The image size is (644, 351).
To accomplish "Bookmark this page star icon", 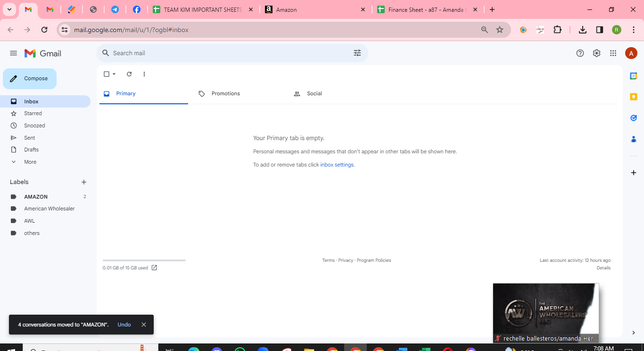I will click(500, 30).
